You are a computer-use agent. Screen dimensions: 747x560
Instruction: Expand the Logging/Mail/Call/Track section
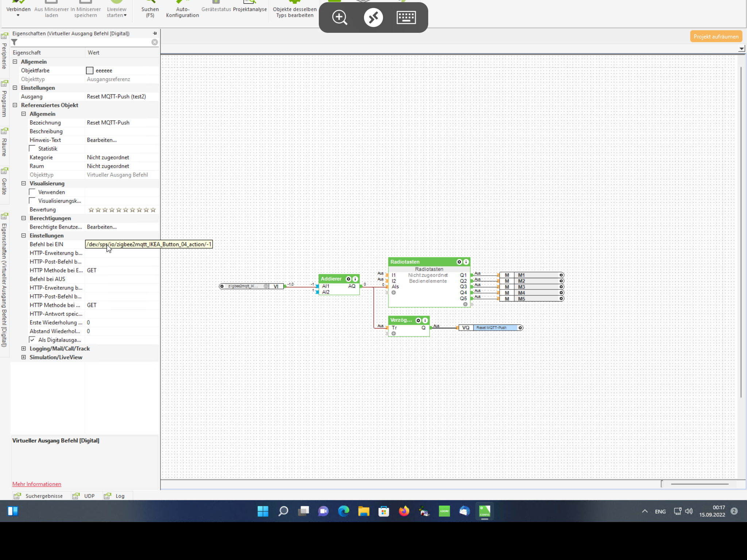pos(24,349)
